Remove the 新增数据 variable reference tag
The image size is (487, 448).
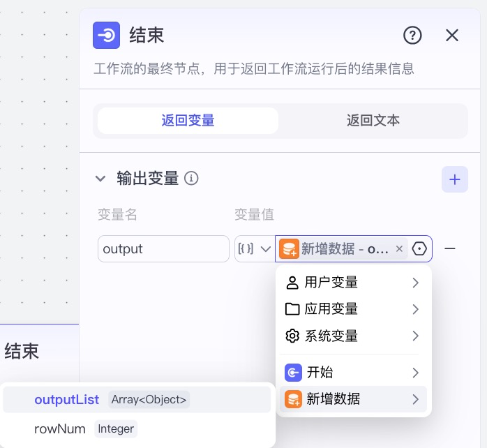pyautogui.click(x=399, y=248)
